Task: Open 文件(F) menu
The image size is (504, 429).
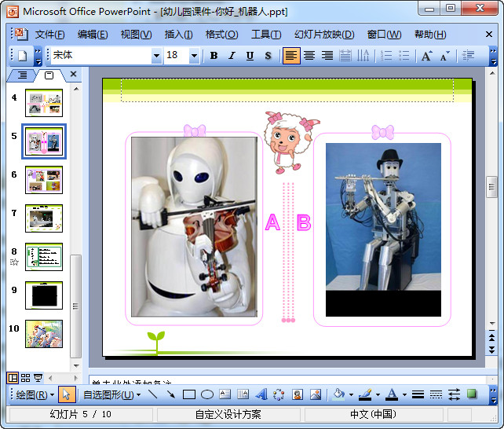Action: (49, 35)
